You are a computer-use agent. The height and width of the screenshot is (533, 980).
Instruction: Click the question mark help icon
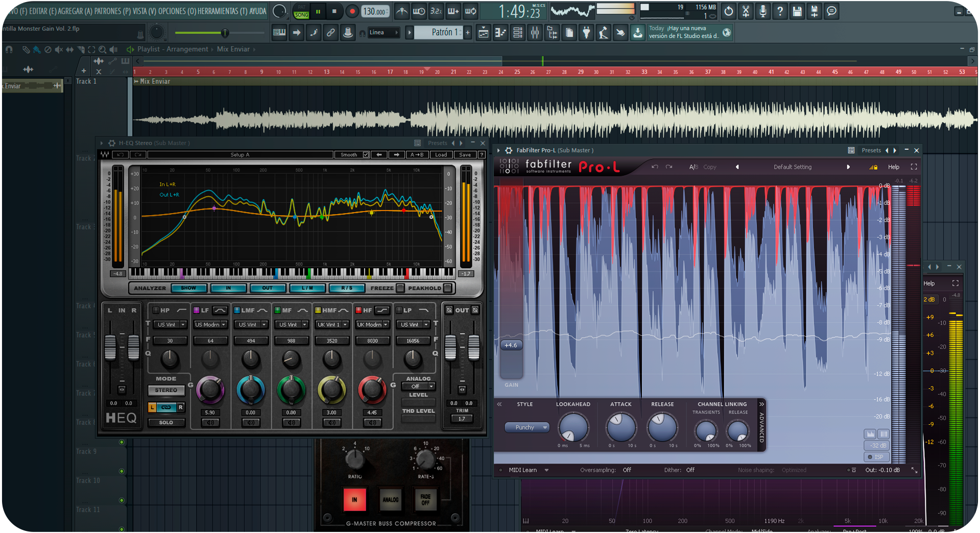780,11
